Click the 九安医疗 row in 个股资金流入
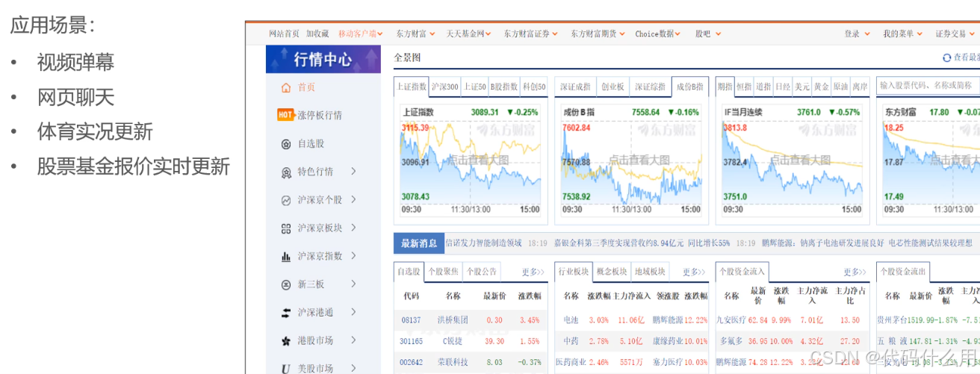 (793, 320)
